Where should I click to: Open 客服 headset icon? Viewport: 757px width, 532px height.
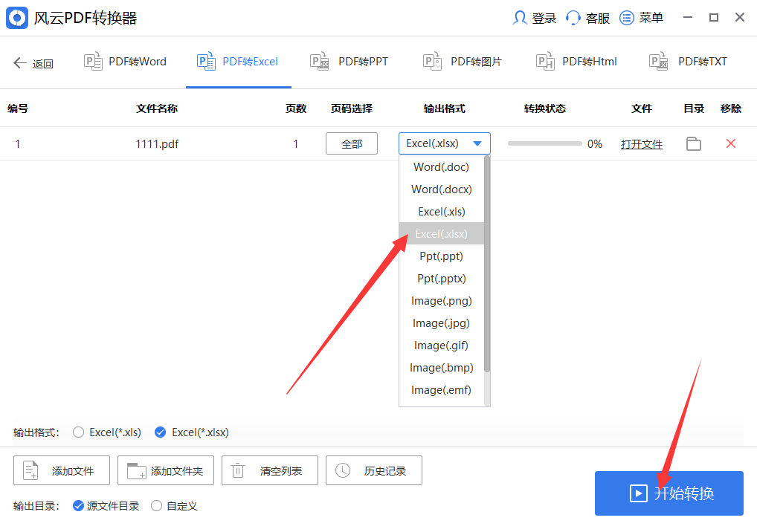[x=573, y=18]
